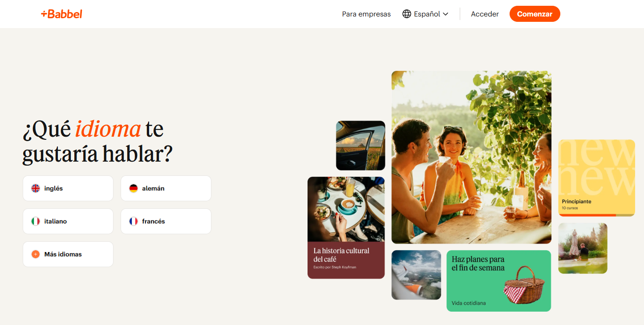Go to Acceder login link

[x=485, y=14]
